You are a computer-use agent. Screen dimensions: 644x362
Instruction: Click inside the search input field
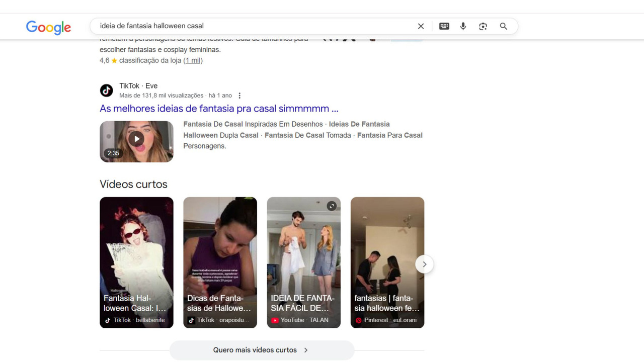pos(252,26)
